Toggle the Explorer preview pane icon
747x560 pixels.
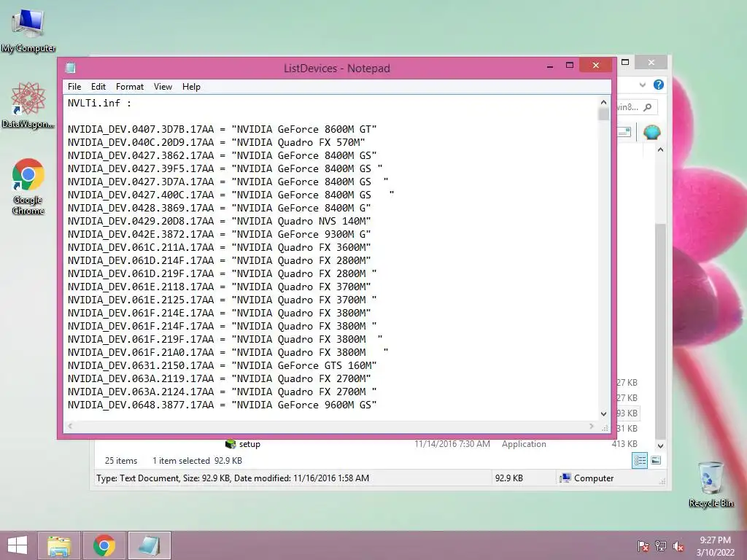(x=624, y=132)
